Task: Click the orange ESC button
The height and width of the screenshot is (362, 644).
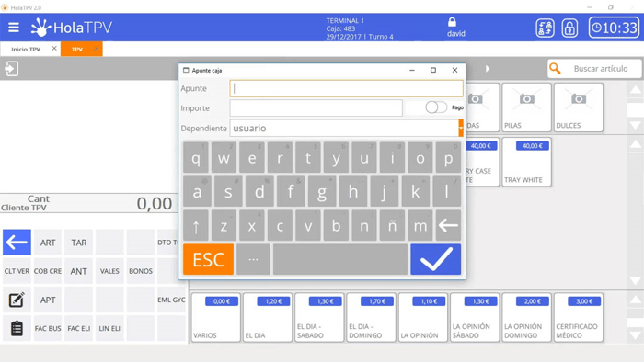Action: point(208,259)
